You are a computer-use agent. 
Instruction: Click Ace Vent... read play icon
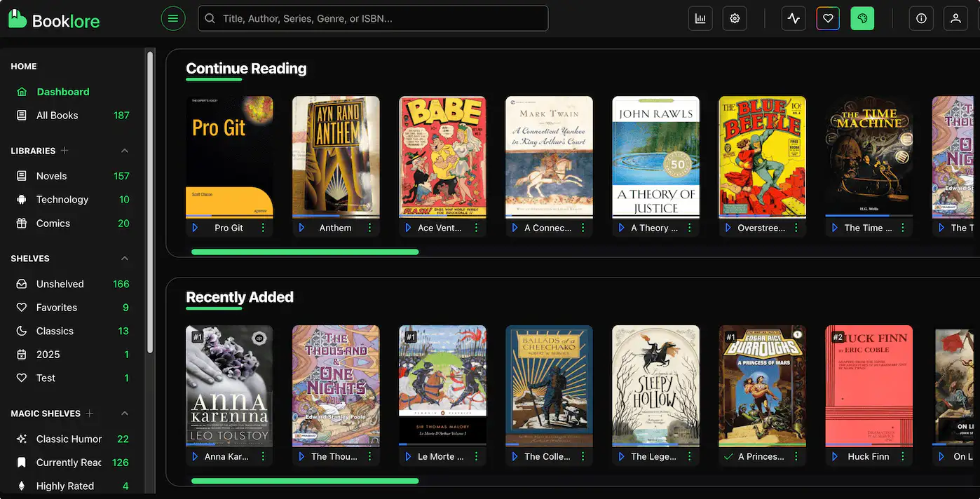click(408, 228)
